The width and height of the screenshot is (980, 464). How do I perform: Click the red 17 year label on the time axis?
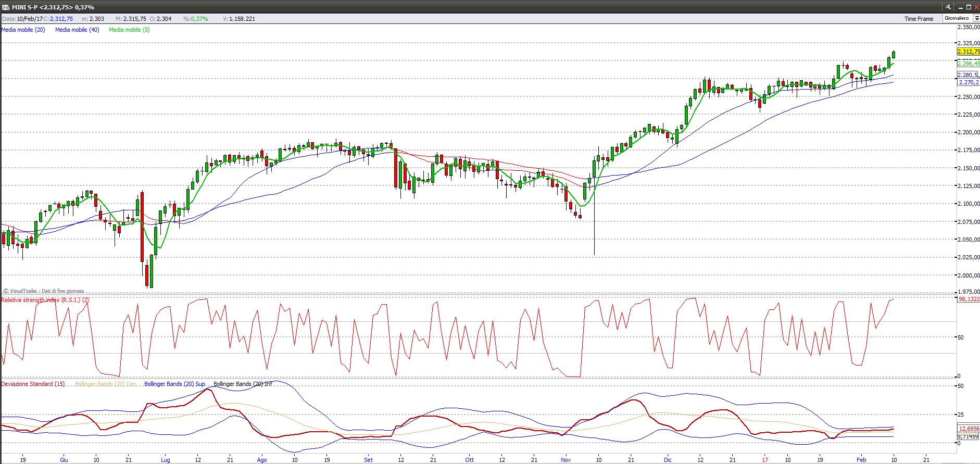765,460
